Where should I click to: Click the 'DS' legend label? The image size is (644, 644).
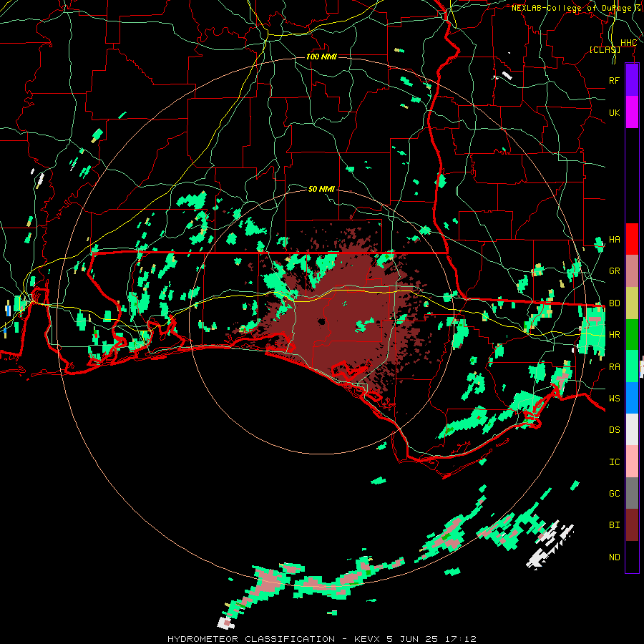614,430
